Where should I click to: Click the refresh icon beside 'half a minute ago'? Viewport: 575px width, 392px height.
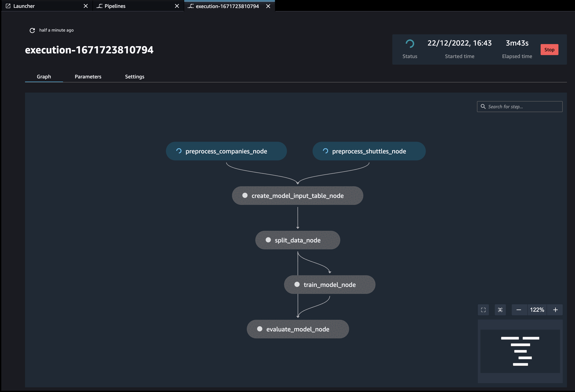pos(32,30)
